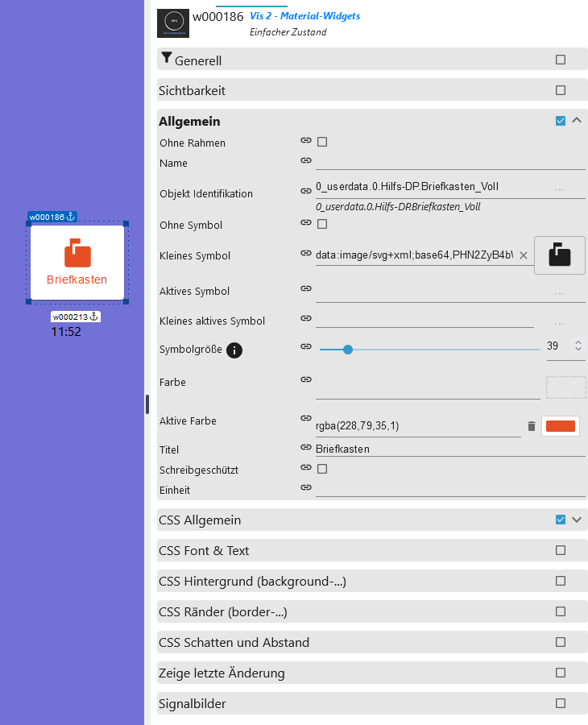Enable the Ohne Symbol checkbox
588x725 pixels.
click(x=322, y=224)
